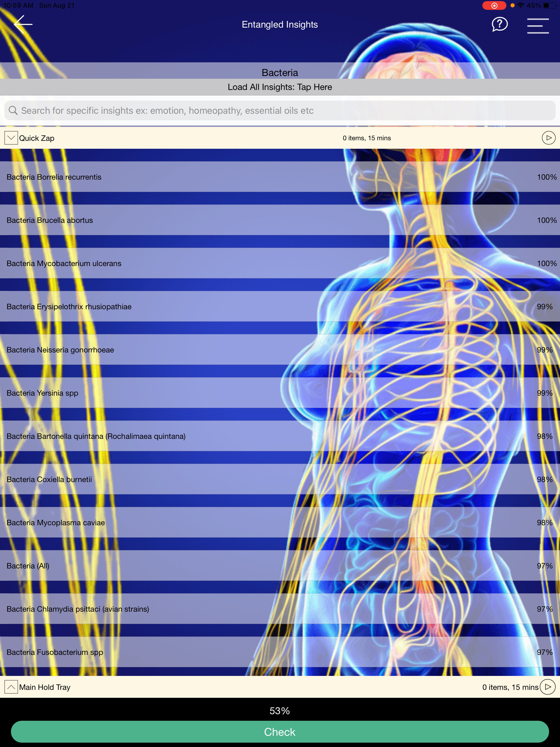This screenshot has width=560, height=747.
Task: Tap the search magnifier icon
Action: [x=13, y=110]
